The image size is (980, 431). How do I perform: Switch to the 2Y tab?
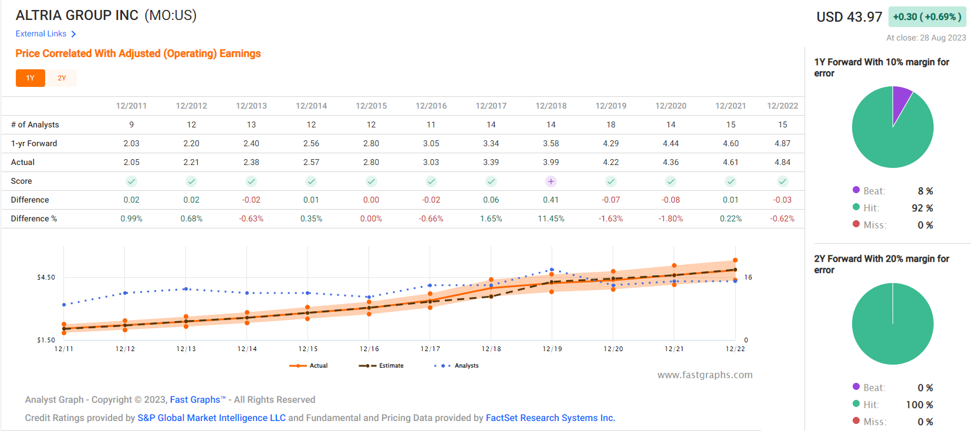62,78
